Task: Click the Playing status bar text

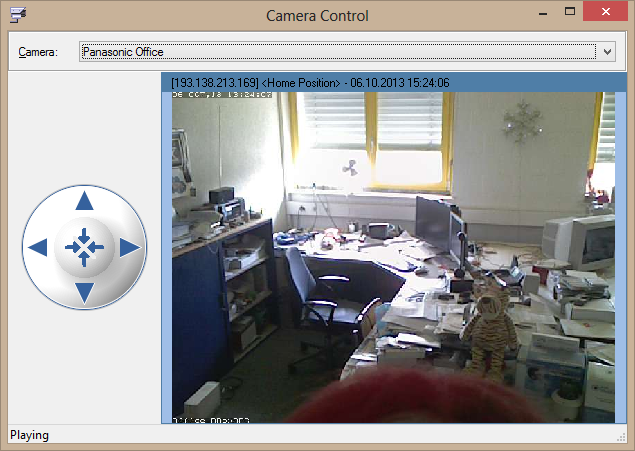Action: tap(30, 435)
